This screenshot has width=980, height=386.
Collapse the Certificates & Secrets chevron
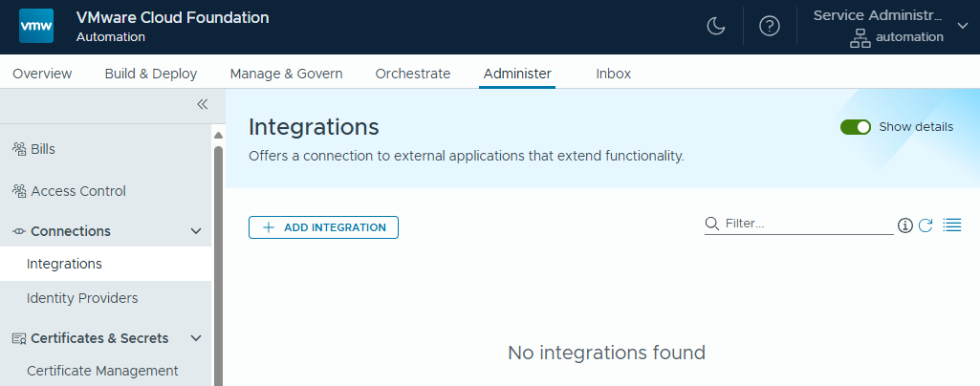click(196, 338)
